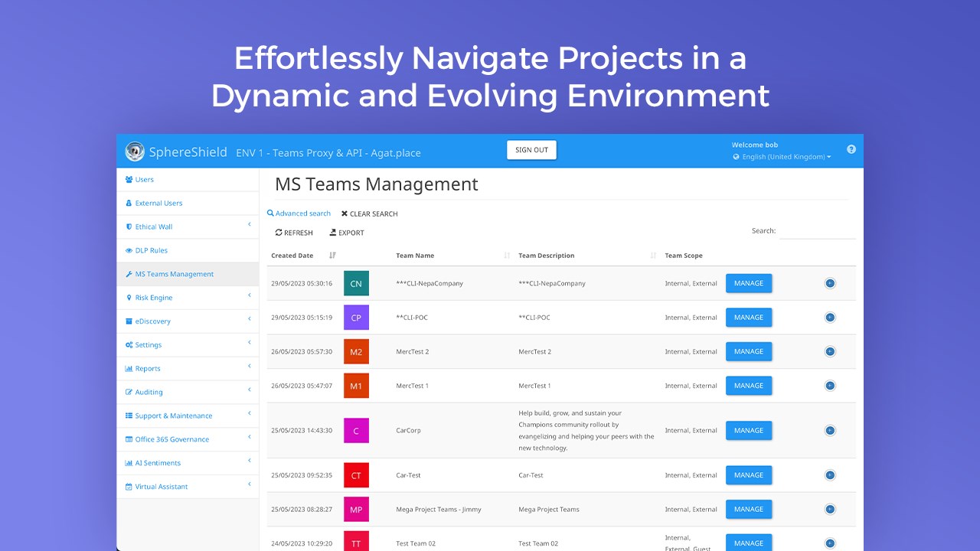The width and height of the screenshot is (980, 551).
Task: Click the MS Teams Management wrench icon
Action: [129, 274]
